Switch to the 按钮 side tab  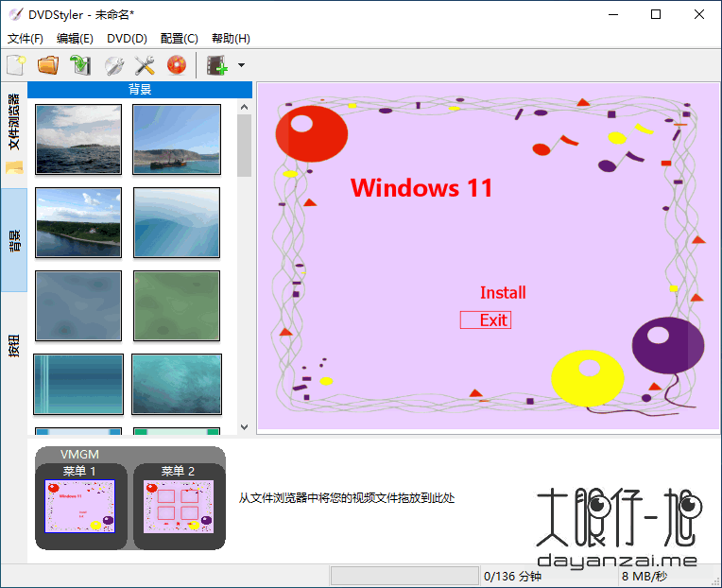tap(14, 346)
